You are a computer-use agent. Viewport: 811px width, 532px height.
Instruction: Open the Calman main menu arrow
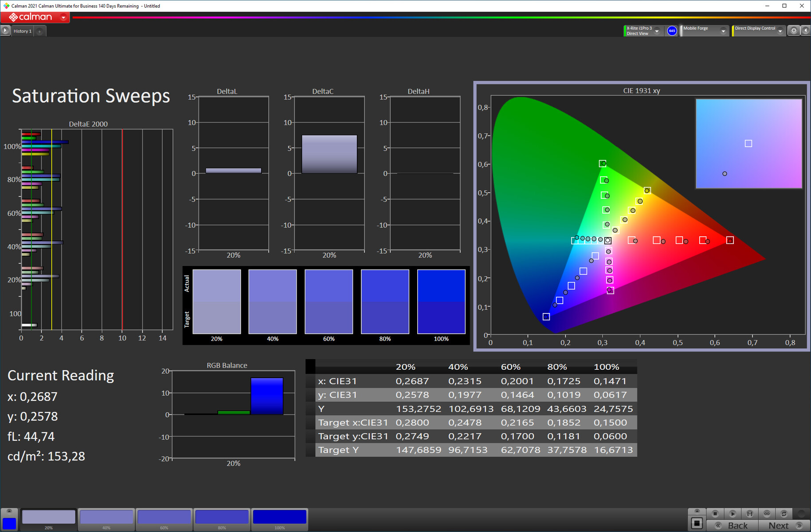pyautogui.click(x=63, y=17)
